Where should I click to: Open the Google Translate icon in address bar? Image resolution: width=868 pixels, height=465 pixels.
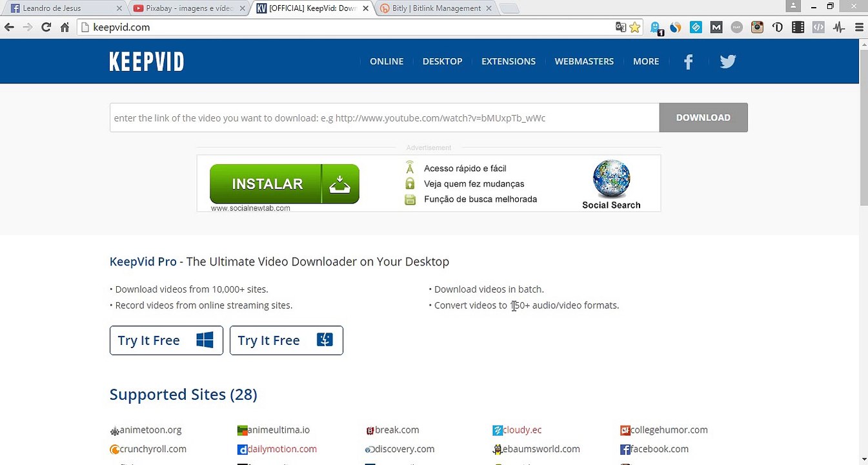(621, 27)
